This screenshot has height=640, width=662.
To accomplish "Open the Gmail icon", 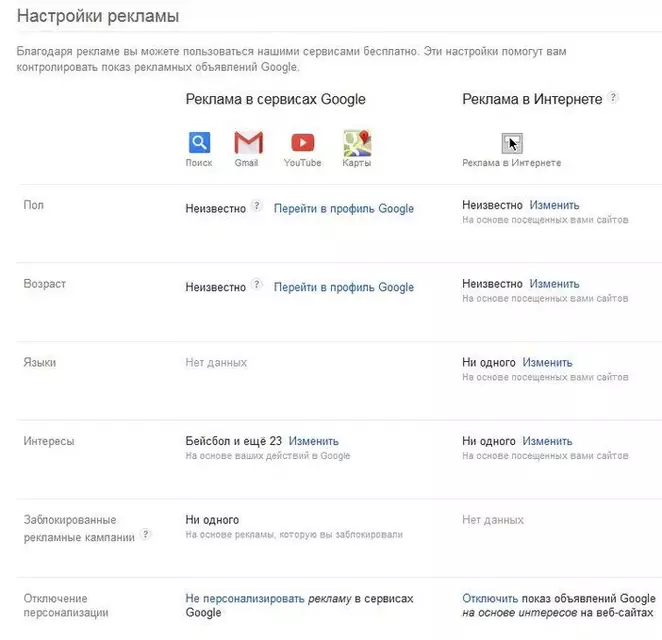I will (x=249, y=142).
